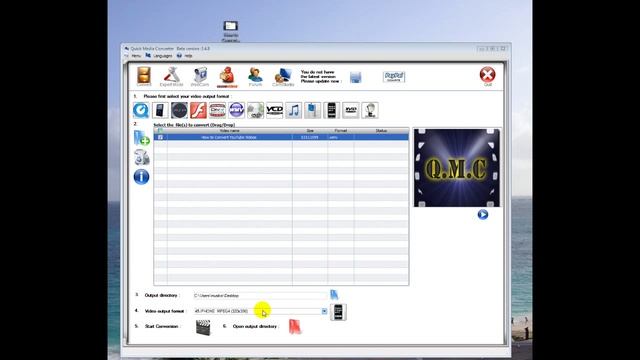Image resolution: width=640 pixels, height=360 pixels.
Task: Click the 'Status' column header
Action: [381, 131]
